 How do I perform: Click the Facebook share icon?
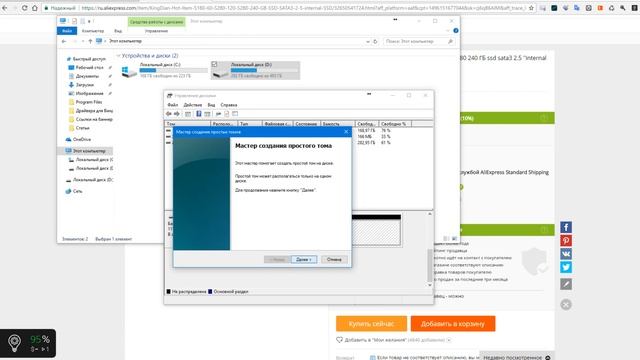(x=566, y=227)
